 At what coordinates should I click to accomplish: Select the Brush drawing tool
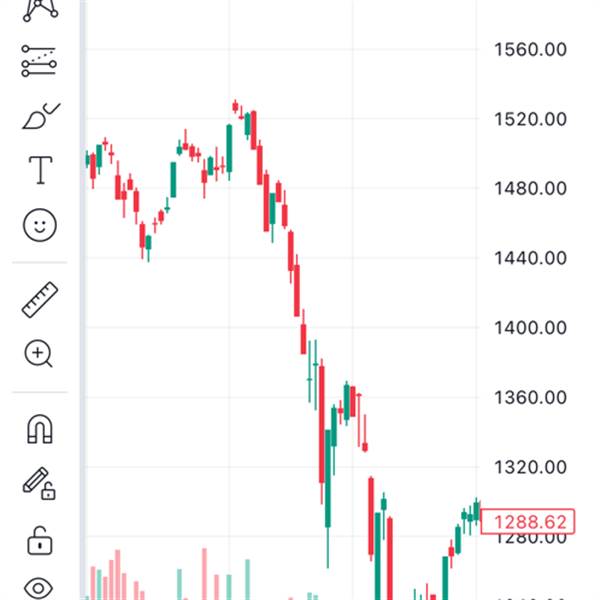click(x=40, y=116)
